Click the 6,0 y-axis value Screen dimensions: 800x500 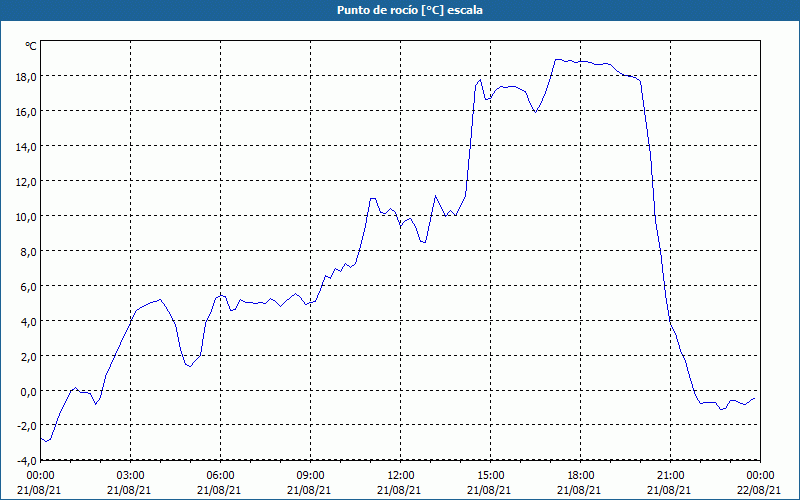[28, 287]
